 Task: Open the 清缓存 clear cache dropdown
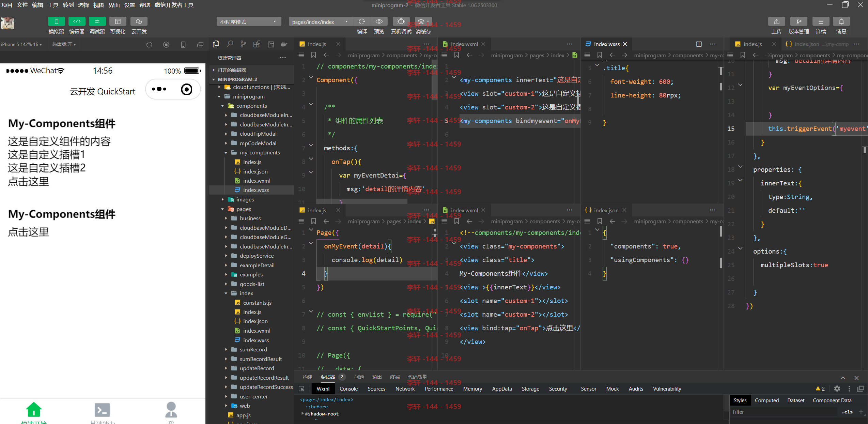point(423,21)
